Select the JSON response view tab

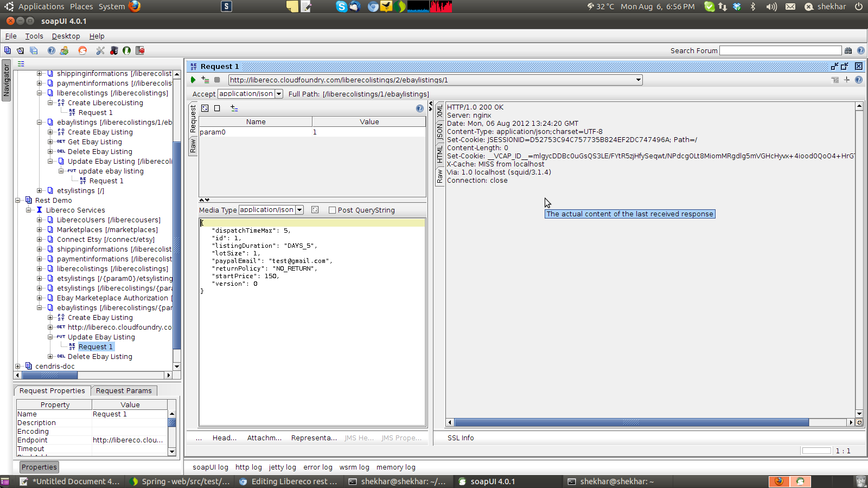click(440, 131)
